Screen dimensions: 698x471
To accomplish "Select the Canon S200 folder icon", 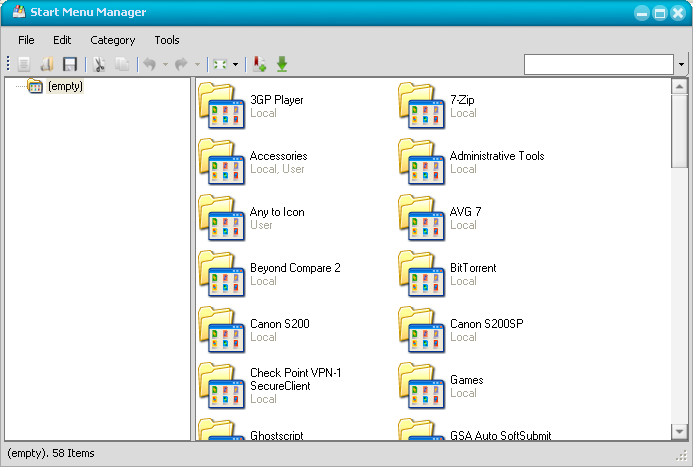I will (x=221, y=330).
